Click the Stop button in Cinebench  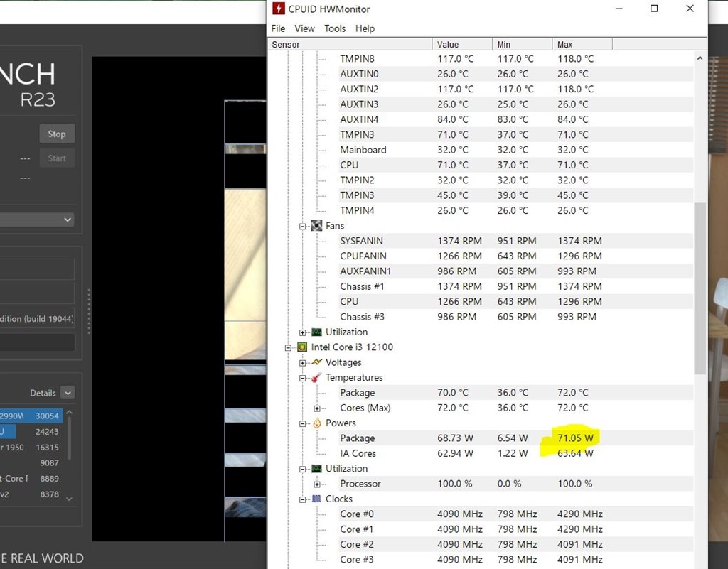[x=57, y=134]
